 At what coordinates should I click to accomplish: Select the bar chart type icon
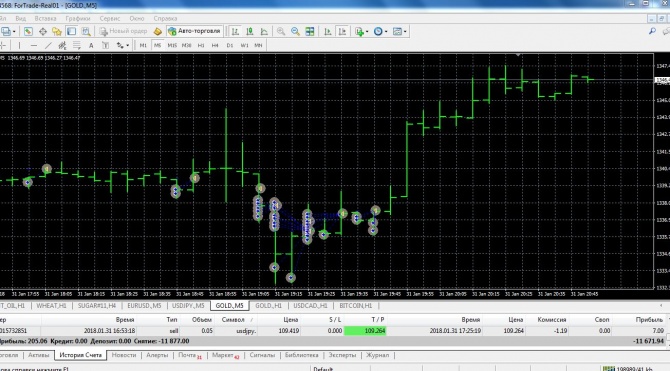pyautogui.click(x=235, y=31)
